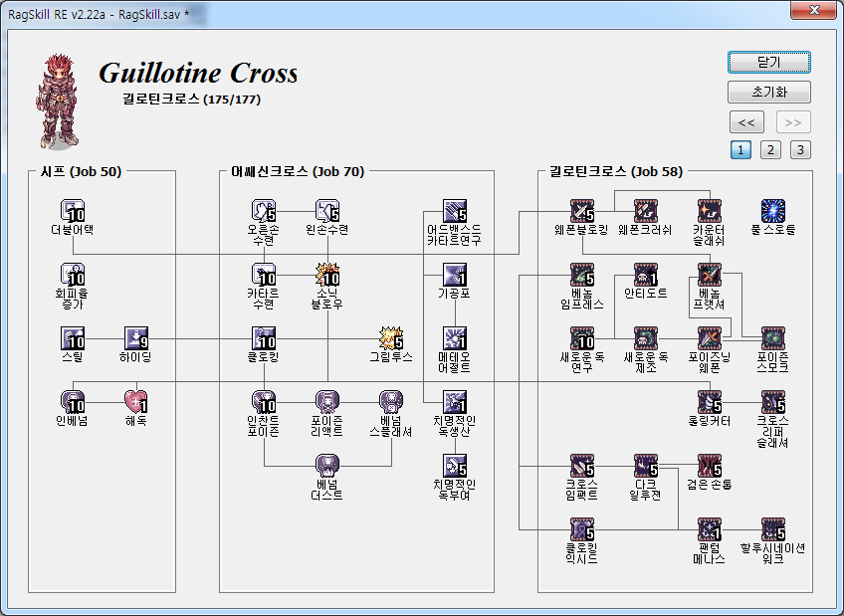
Task: Click the 베넘 더스트 skill icon
Action: coord(327,466)
